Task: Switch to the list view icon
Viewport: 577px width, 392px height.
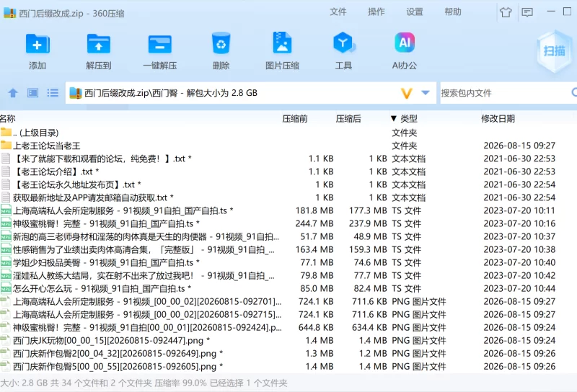Action: [53, 93]
